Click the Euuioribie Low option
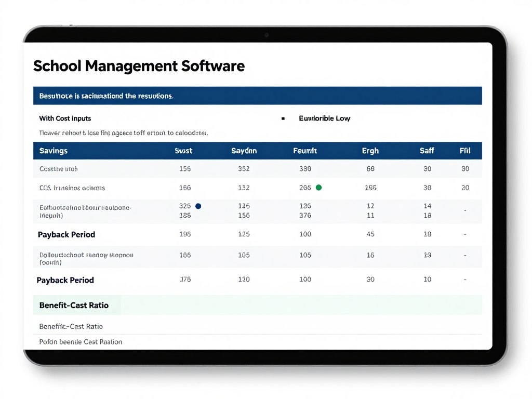The width and height of the screenshot is (532, 399). coord(324,118)
